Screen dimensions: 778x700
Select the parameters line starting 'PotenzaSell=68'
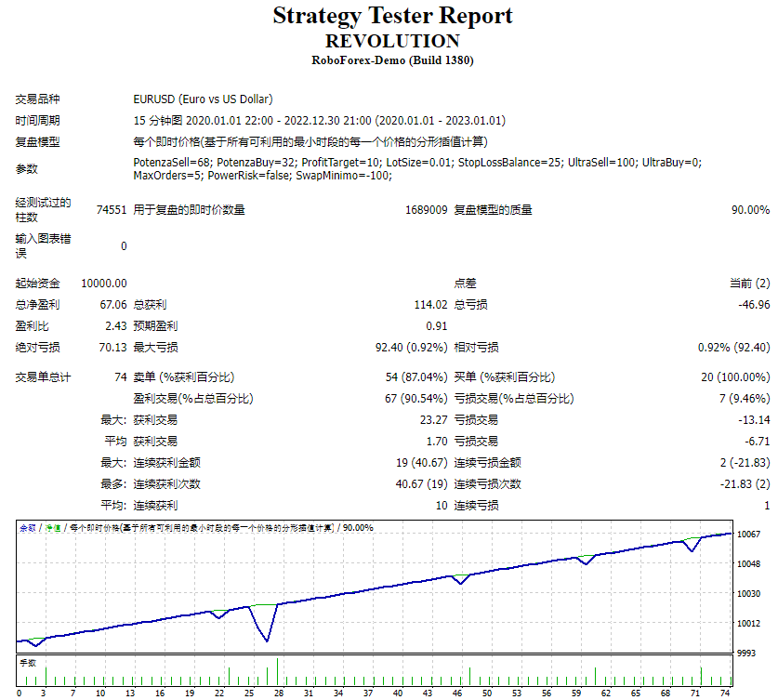[x=417, y=163]
